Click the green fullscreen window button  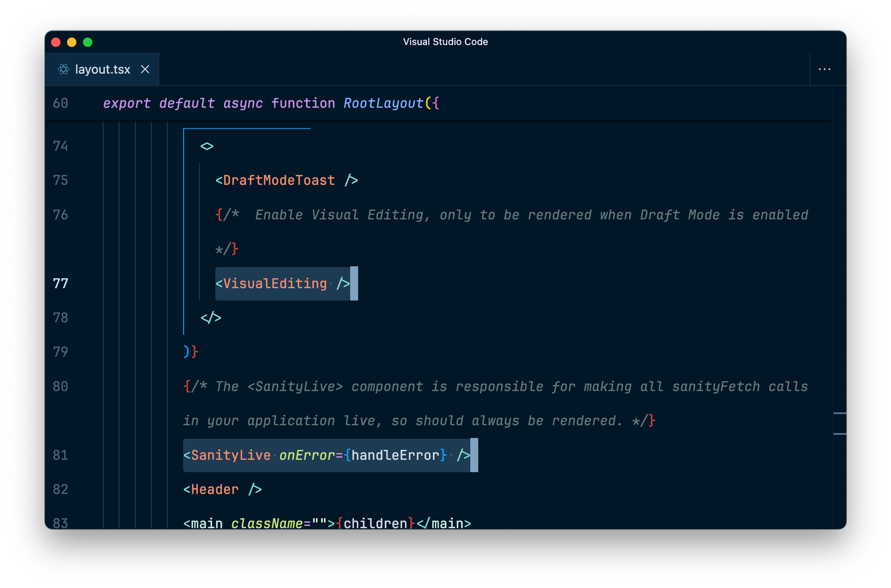pyautogui.click(x=87, y=42)
